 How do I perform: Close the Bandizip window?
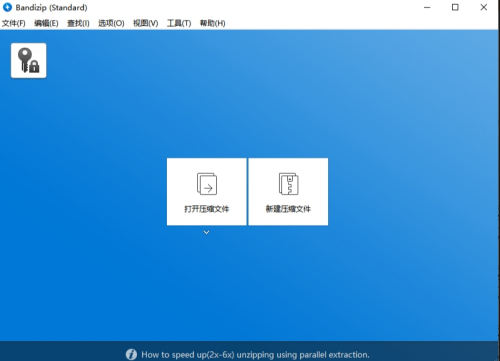click(484, 7)
